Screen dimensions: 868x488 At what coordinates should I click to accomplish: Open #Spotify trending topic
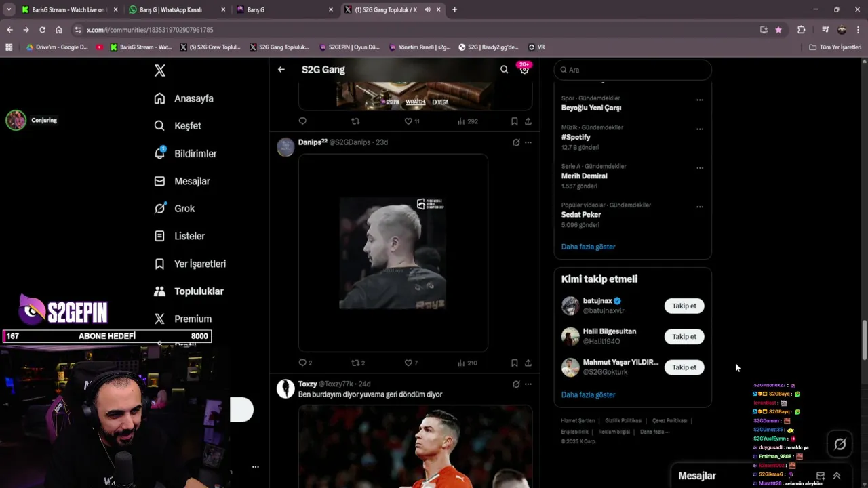point(576,137)
